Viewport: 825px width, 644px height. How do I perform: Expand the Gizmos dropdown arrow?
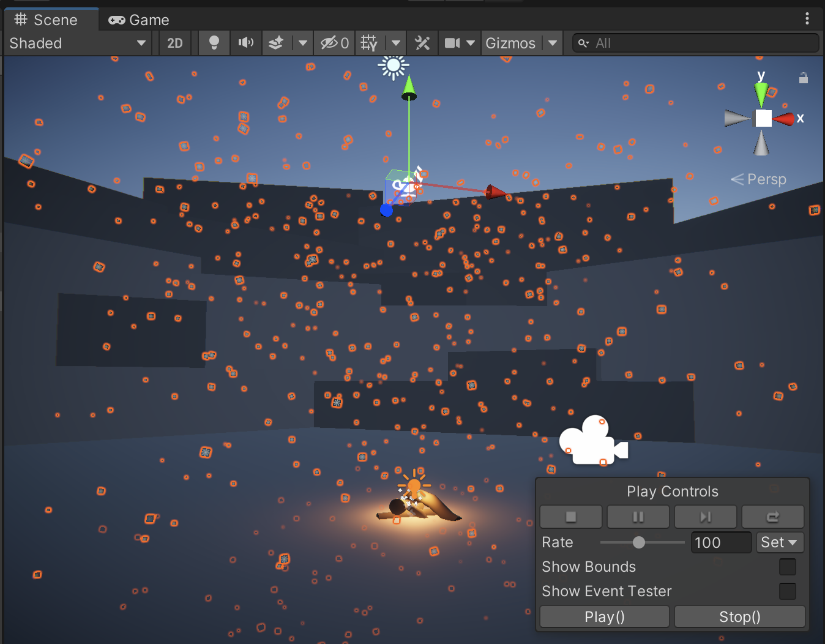[553, 43]
